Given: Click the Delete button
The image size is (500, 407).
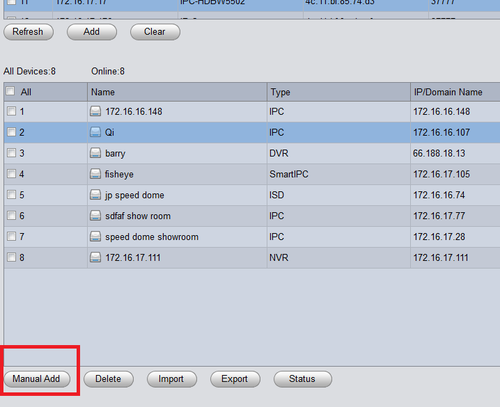Looking at the screenshot, I should (108, 379).
